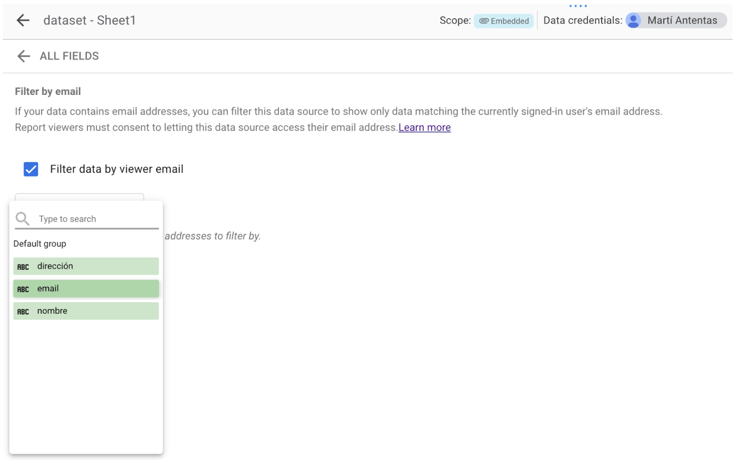Uncheck Filter data by viewer email

(x=31, y=169)
